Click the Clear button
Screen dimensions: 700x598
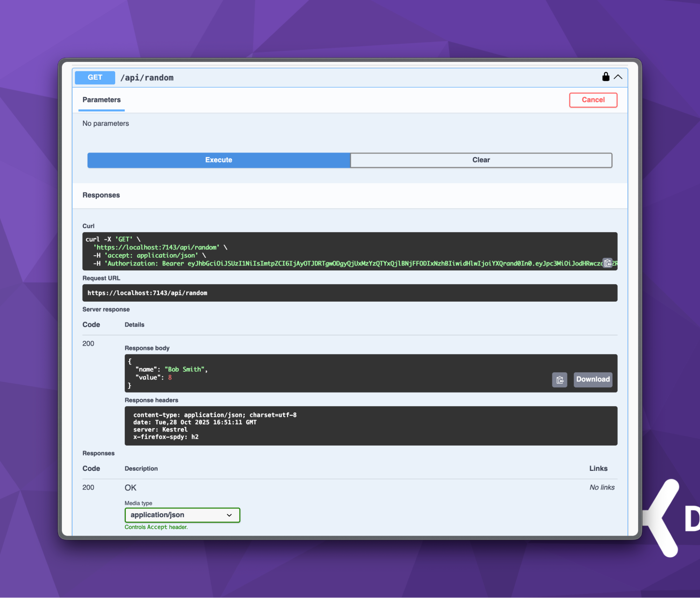481,160
